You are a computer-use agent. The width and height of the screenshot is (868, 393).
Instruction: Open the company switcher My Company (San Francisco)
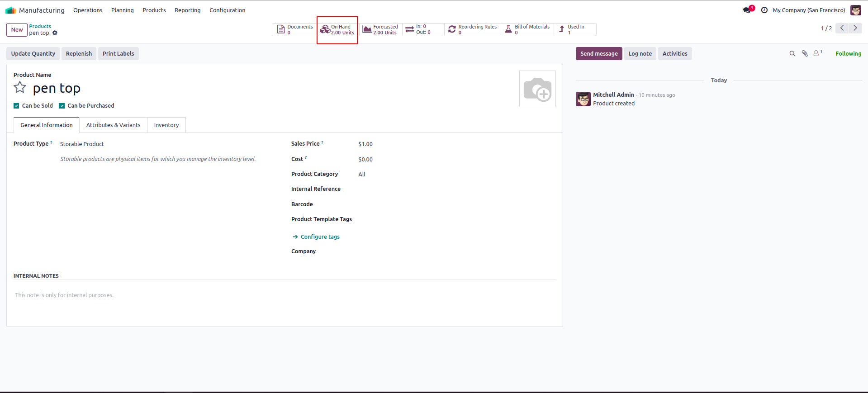coord(809,10)
